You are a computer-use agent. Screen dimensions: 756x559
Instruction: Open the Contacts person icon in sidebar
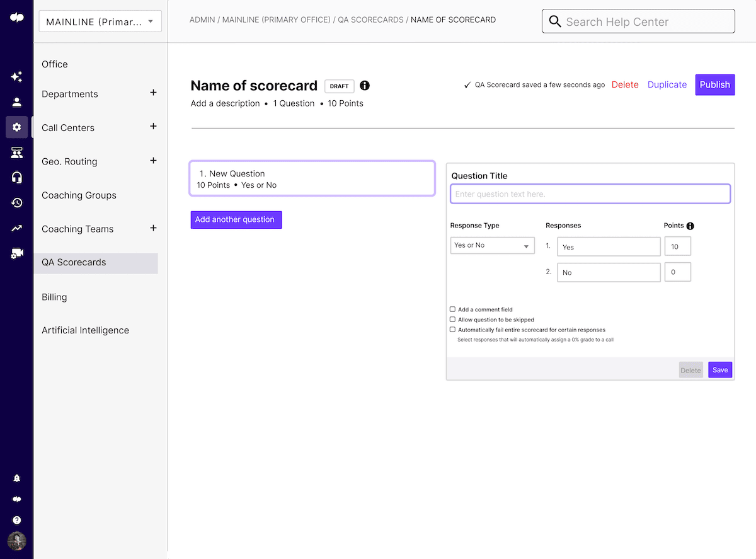click(x=16, y=101)
